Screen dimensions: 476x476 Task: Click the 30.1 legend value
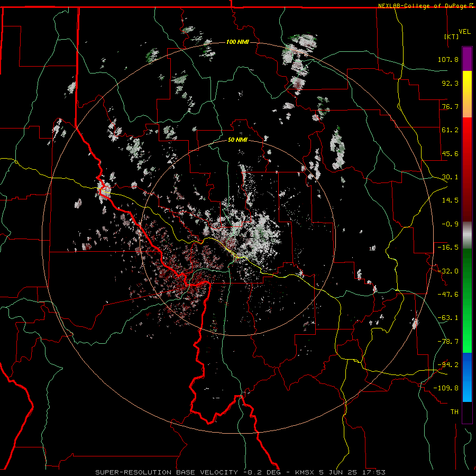pyautogui.click(x=450, y=177)
